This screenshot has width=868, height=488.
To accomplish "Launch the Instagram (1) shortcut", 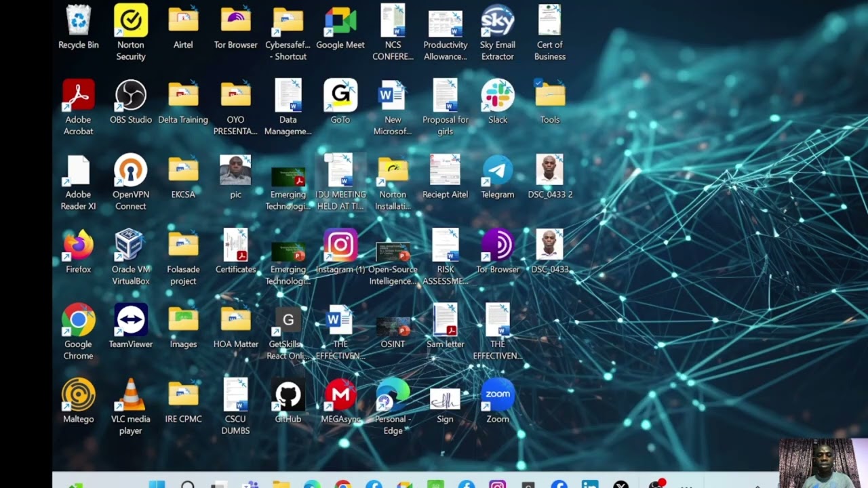I will click(340, 245).
